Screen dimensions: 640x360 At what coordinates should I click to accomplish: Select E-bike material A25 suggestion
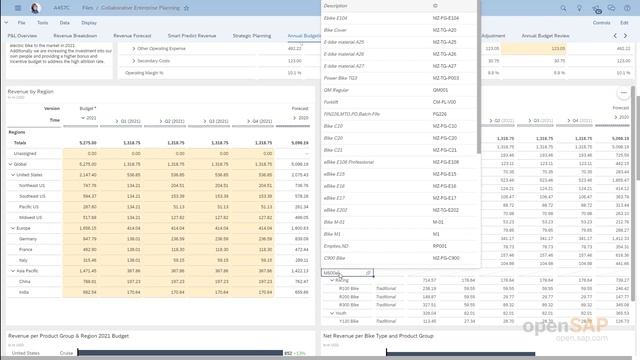pos(399,42)
